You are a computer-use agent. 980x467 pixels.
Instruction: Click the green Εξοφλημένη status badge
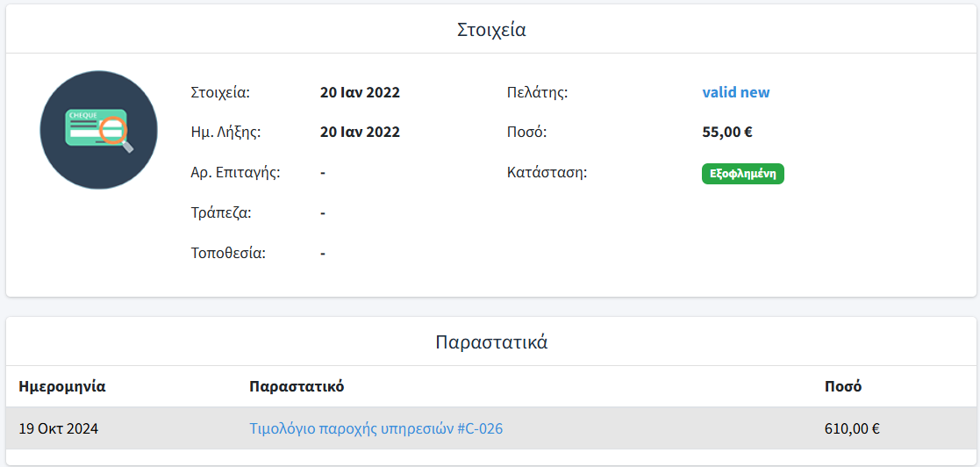[x=742, y=174]
